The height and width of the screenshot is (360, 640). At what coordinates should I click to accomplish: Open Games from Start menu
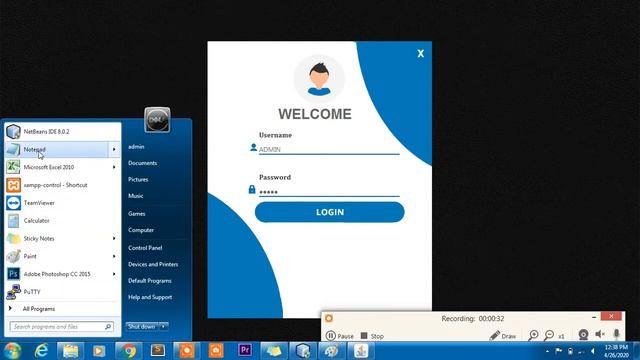pos(137,213)
